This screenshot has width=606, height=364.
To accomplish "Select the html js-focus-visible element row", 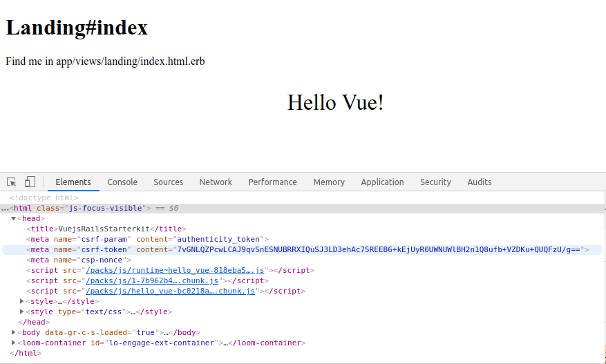I will pos(302,209).
